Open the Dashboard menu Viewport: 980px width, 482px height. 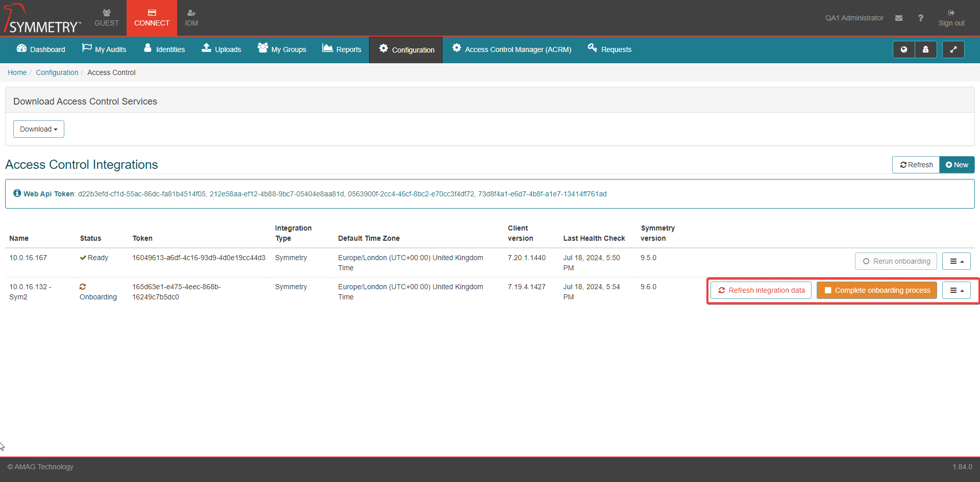[41, 49]
